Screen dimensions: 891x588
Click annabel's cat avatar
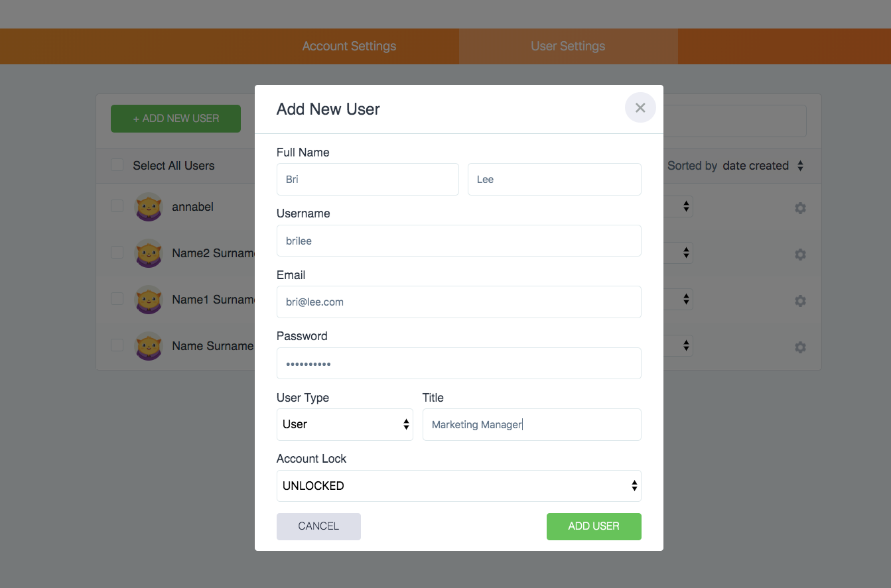point(149,207)
